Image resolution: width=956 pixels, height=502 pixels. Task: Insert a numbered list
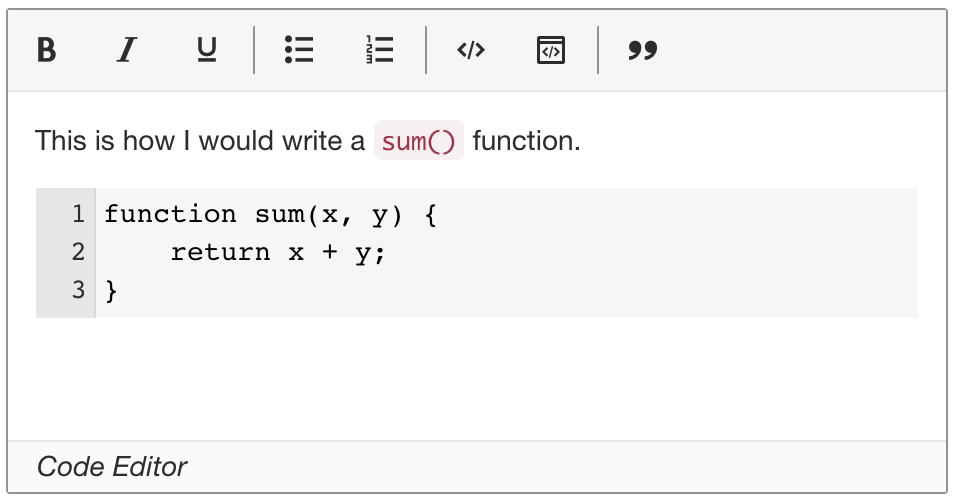tap(379, 50)
